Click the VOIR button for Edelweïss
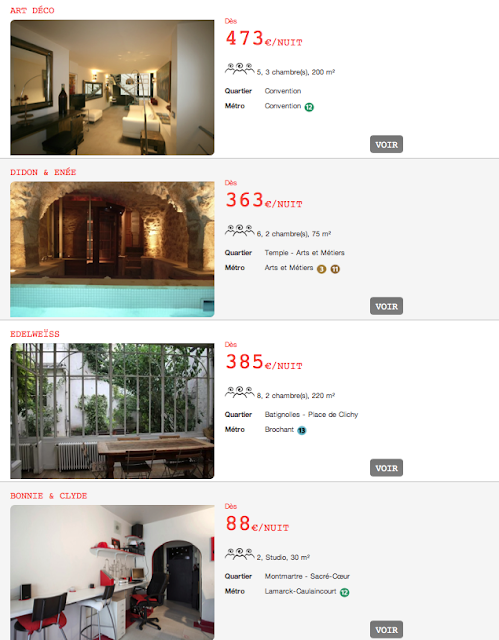 (x=386, y=468)
